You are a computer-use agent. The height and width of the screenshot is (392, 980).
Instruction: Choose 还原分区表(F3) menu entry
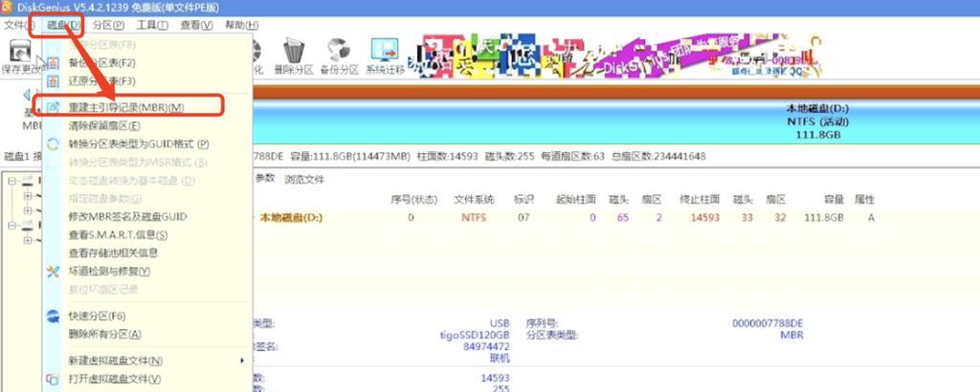[x=101, y=81]
